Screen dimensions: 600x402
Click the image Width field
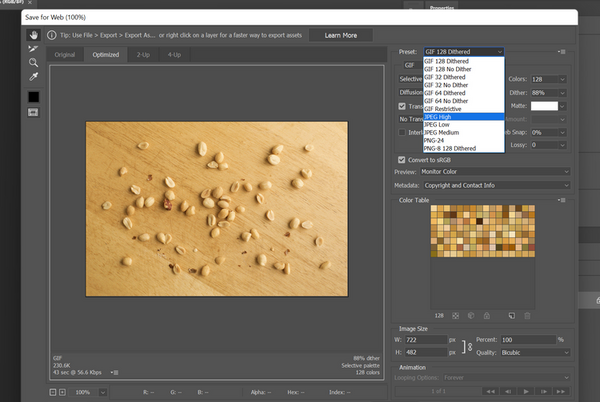(426, 340)
